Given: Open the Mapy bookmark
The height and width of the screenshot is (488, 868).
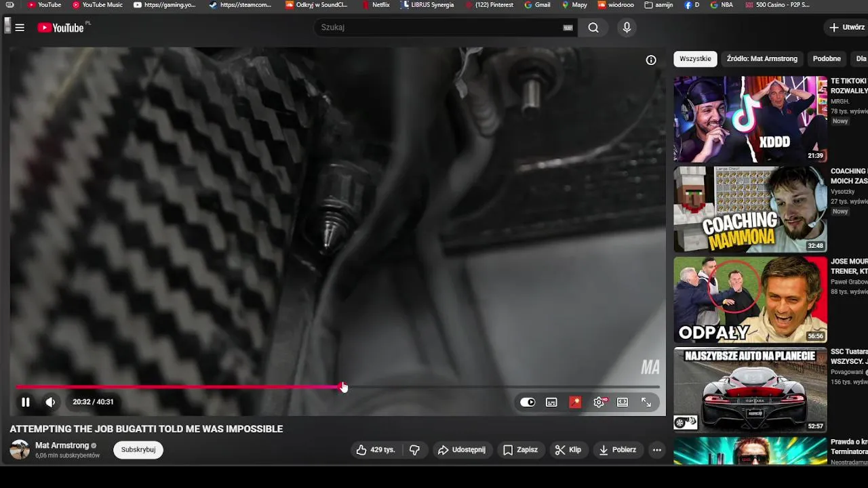Looking at the screenshot, I should pos(574,5).
